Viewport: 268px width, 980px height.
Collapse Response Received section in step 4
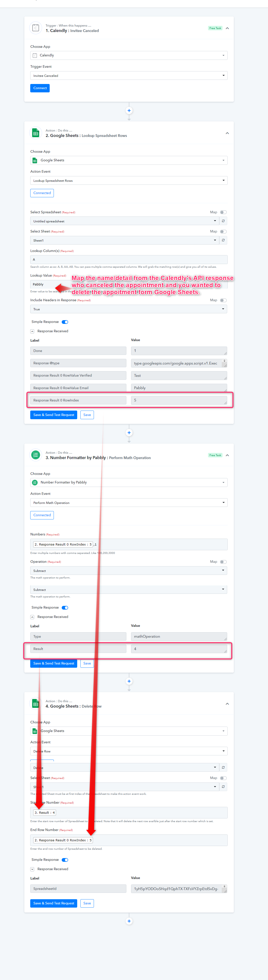[x=32, y=869]
